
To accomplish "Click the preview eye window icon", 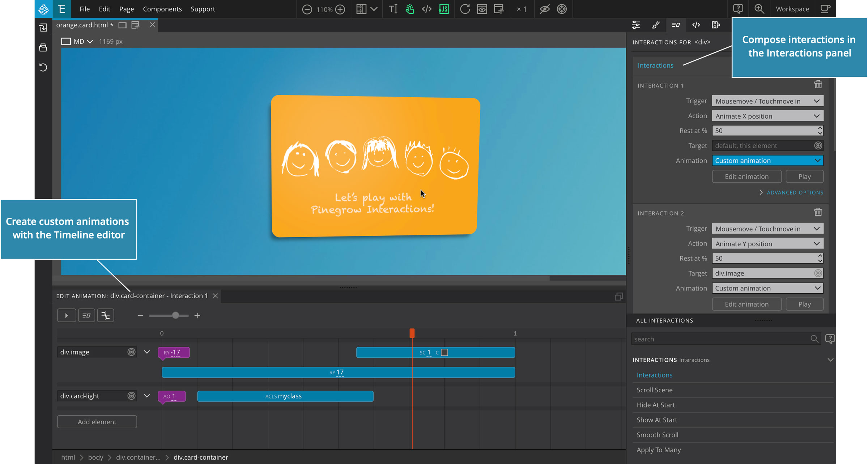I will pyautogui.click(x=482, y=9).
